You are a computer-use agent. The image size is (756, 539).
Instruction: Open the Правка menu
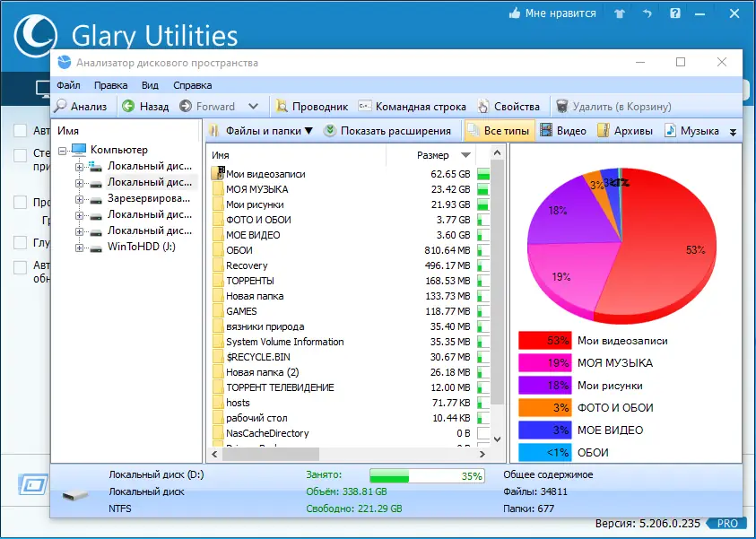111,85
